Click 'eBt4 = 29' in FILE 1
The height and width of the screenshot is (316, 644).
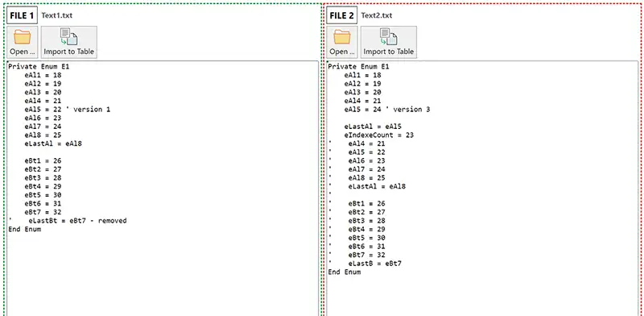(x=43, y=186)
